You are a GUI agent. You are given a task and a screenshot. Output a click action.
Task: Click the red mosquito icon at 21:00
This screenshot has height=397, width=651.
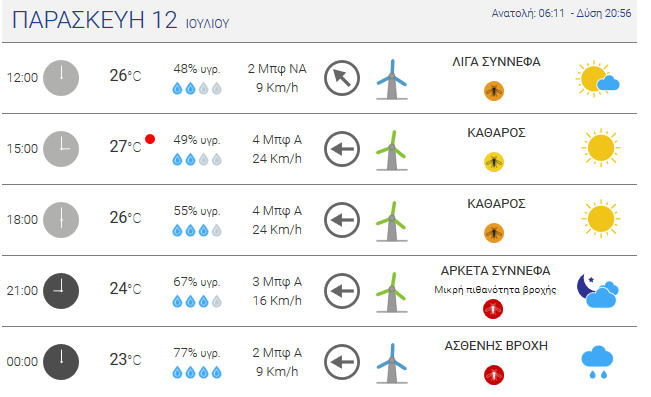pyautogui.click(x=493, y=309)
